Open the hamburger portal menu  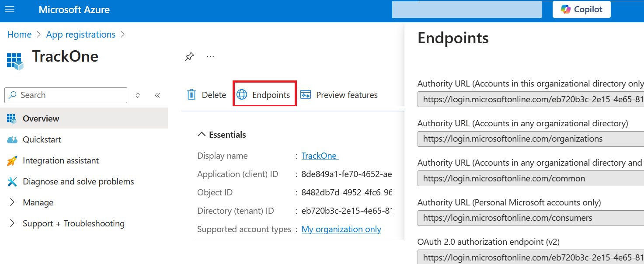[9, 10]
